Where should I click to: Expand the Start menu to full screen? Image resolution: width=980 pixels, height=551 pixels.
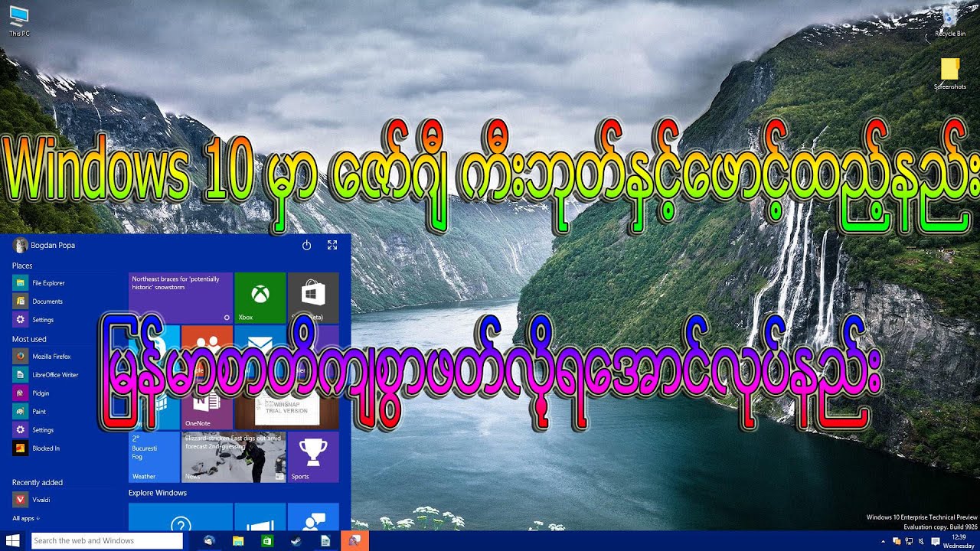pos(332,245)
